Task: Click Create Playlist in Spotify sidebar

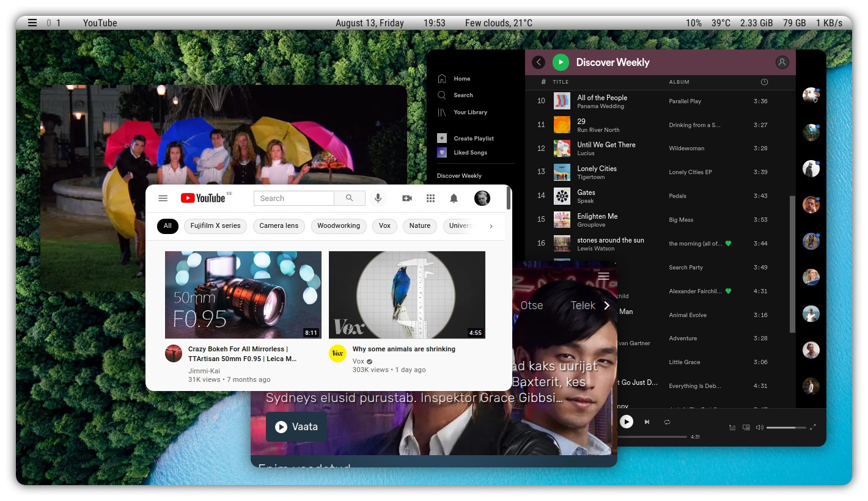Action: pos(466,139)
